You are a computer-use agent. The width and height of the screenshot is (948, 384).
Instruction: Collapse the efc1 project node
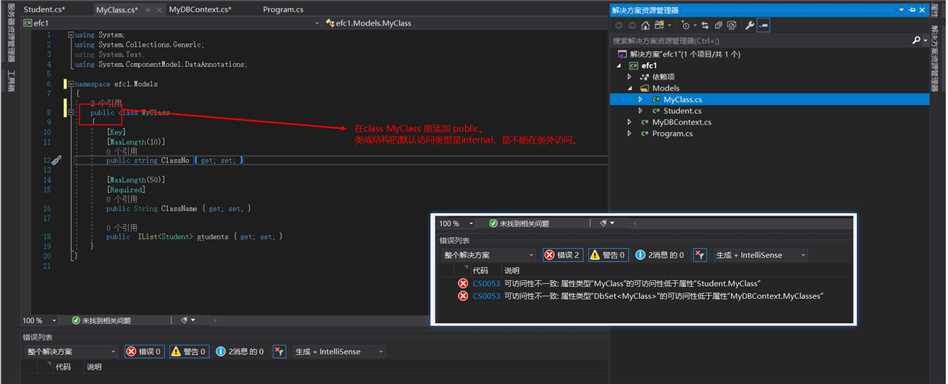pyautogui.click(x=619, y=65)
